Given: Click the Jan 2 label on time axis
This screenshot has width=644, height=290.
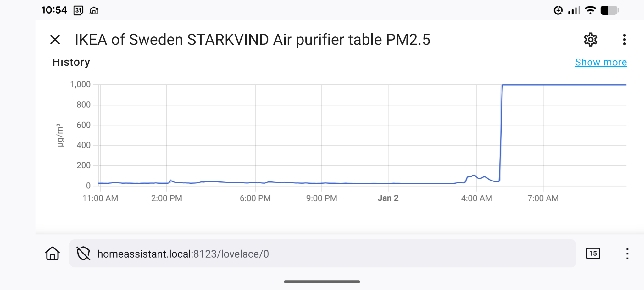Looking at the screenshot, I should pyautogui.click(x=388, y=198).
